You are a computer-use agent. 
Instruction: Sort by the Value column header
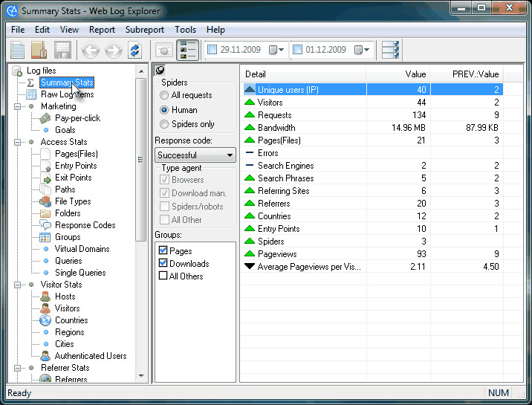point(398,74)
